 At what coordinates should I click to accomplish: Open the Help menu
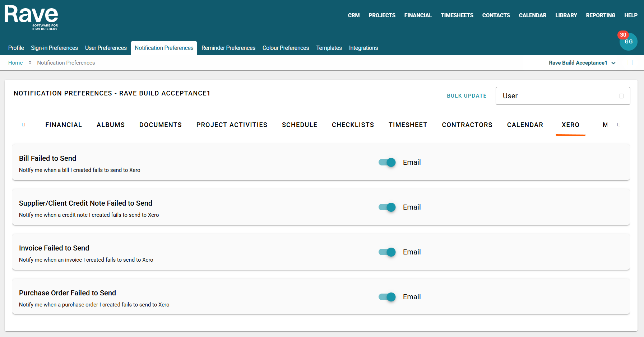point(631,15)
